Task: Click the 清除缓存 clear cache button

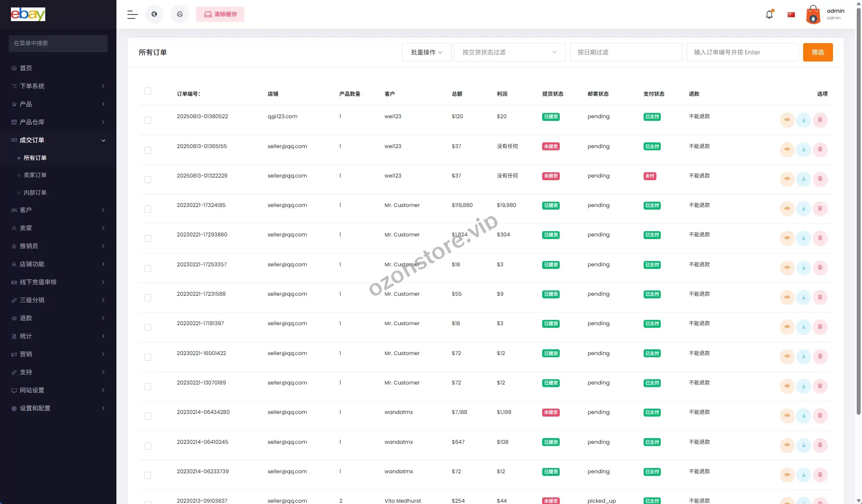Action: 220,15
